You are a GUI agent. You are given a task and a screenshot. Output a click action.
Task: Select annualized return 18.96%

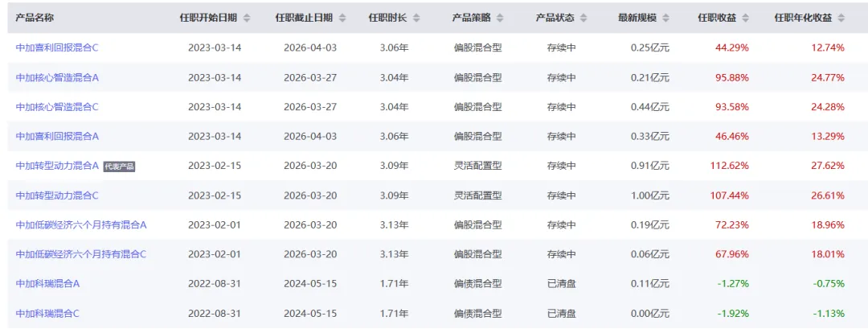828,225
